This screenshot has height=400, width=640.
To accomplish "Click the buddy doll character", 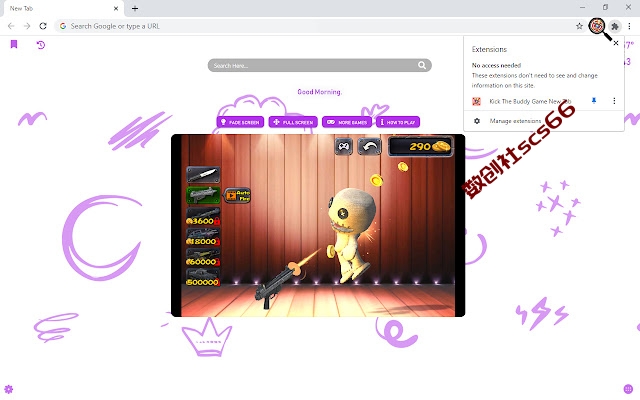I will click(x=351, y=234).
